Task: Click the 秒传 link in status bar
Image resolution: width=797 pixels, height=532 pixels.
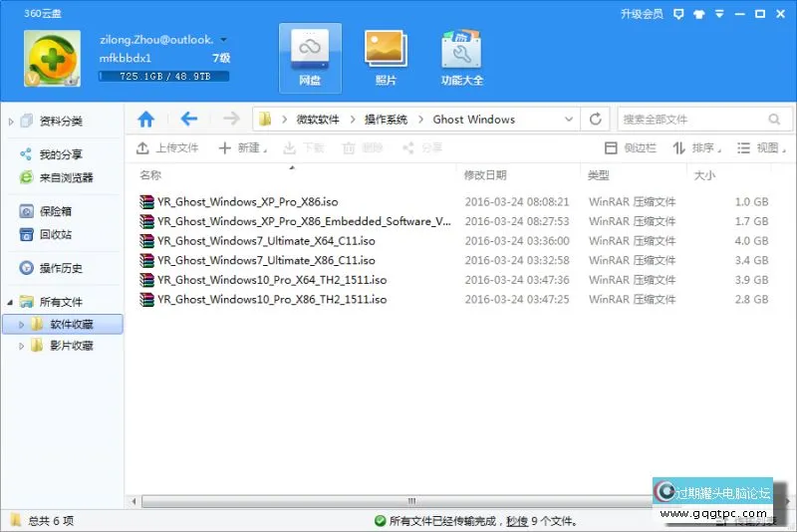Action: [x=517, y=521]
